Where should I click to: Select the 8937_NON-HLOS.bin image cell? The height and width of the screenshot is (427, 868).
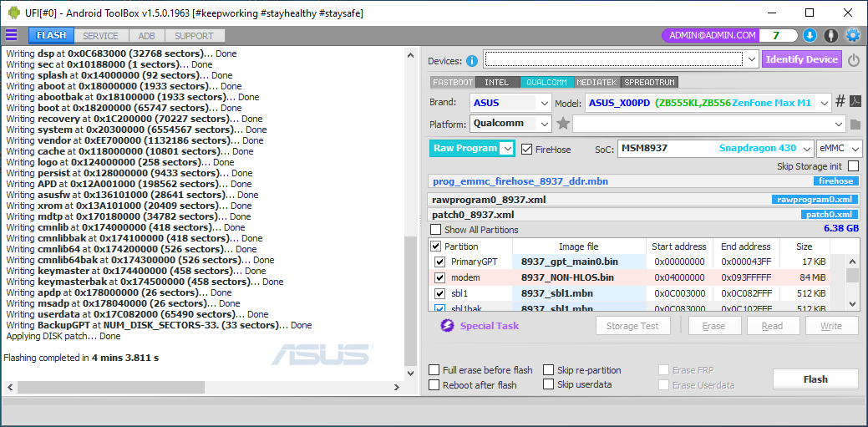point(579,277)
